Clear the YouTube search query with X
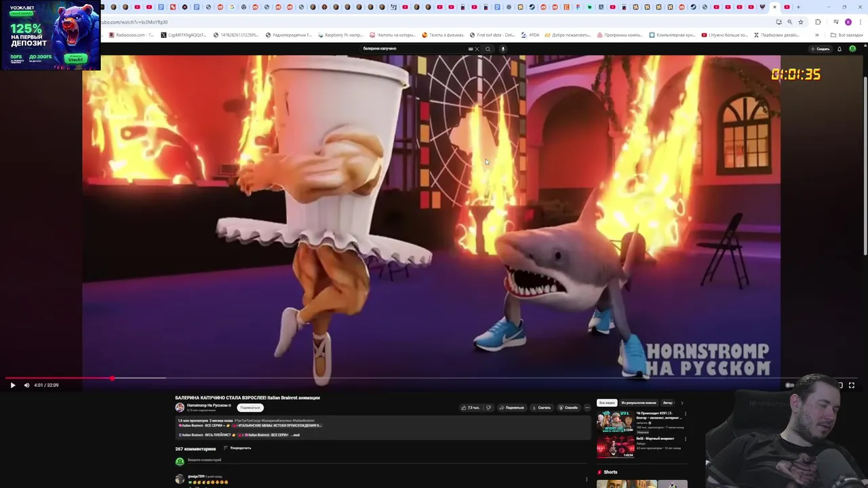 coord(477,49)
